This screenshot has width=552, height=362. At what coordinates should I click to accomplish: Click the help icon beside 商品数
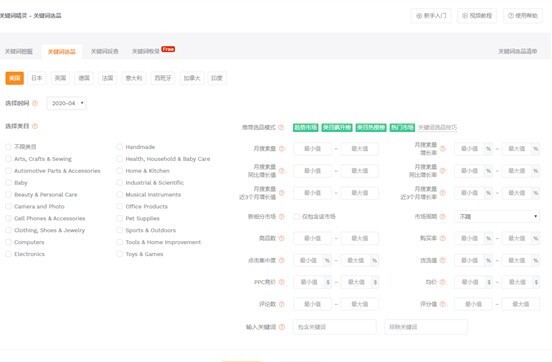[282, 238]
